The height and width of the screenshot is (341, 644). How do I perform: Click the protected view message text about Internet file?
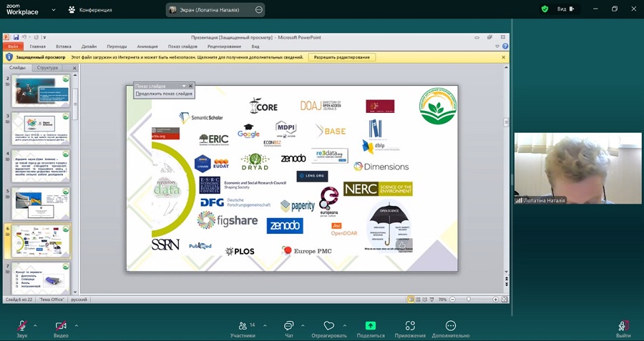187,57
